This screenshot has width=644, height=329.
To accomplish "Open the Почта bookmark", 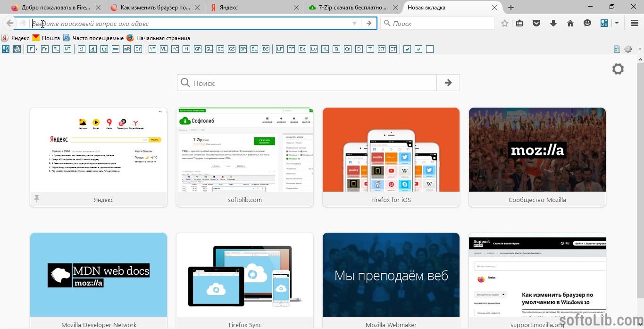I will pos(46,38).
